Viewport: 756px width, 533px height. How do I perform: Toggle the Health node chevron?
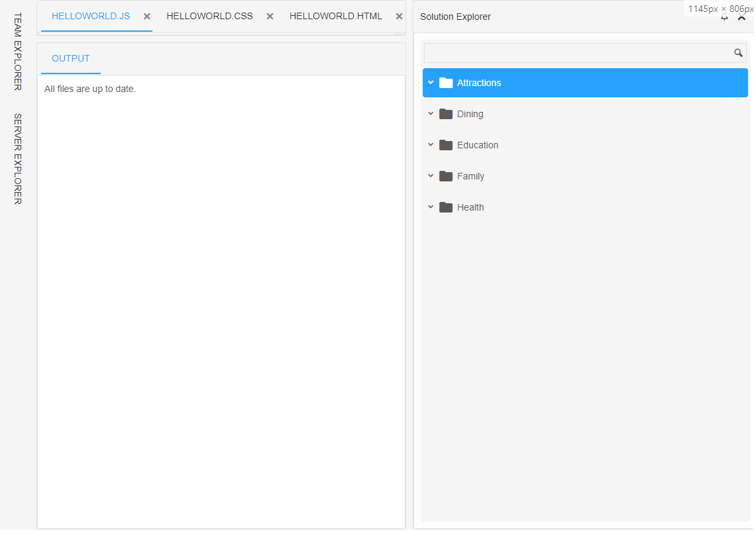tap(431, 207)
